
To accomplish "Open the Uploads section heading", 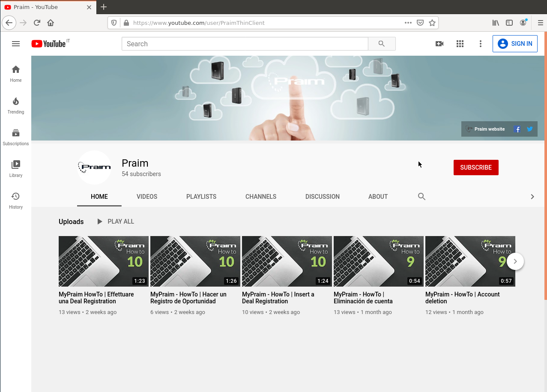I will tap(71, 221).
